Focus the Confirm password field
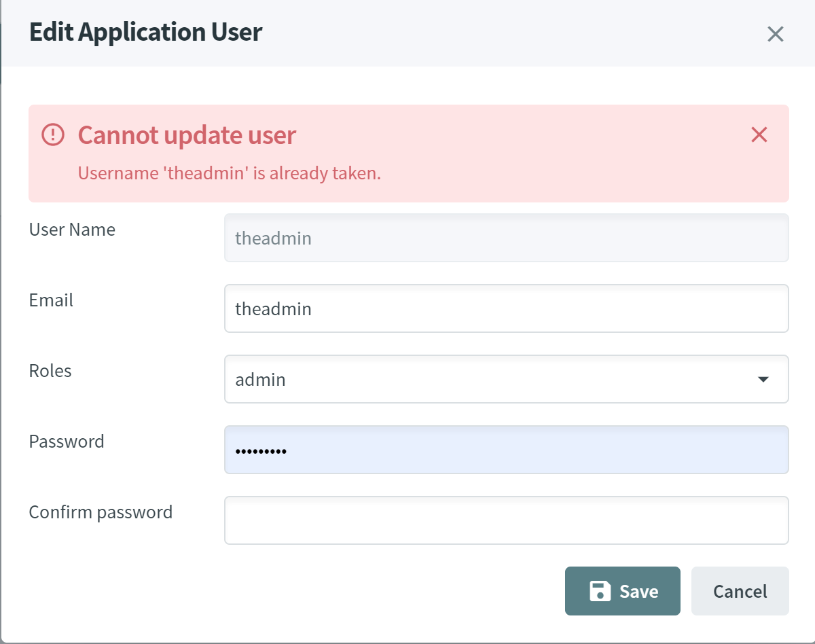This screenshot has width=815, height=644. (507, 520)
